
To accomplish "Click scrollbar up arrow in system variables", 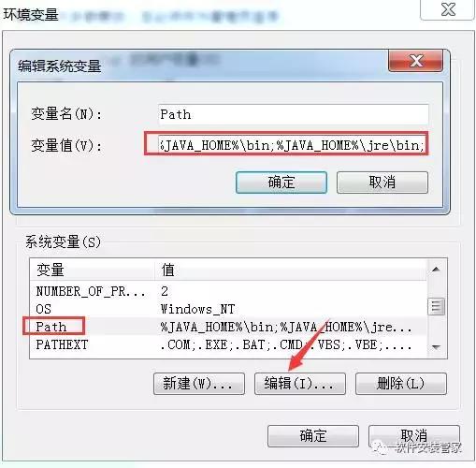I will point(437,270).
